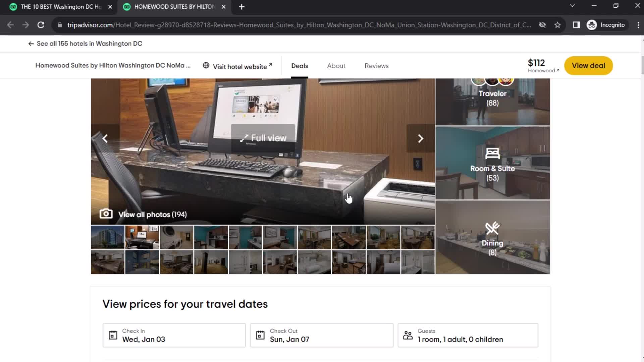The width and height of the screenshot is (644, 362).
Task: Open the Check Out date field
Action: (322, 335)
